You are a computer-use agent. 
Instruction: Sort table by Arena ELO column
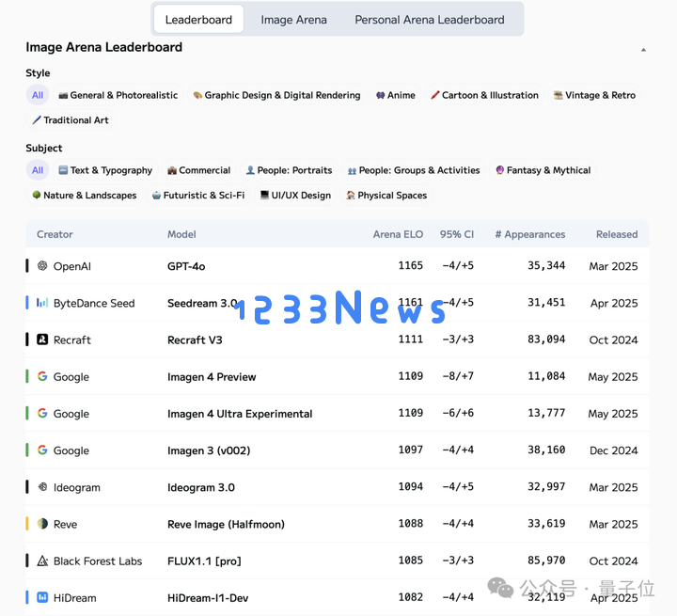pyautogui.click(x=398, y=234)
